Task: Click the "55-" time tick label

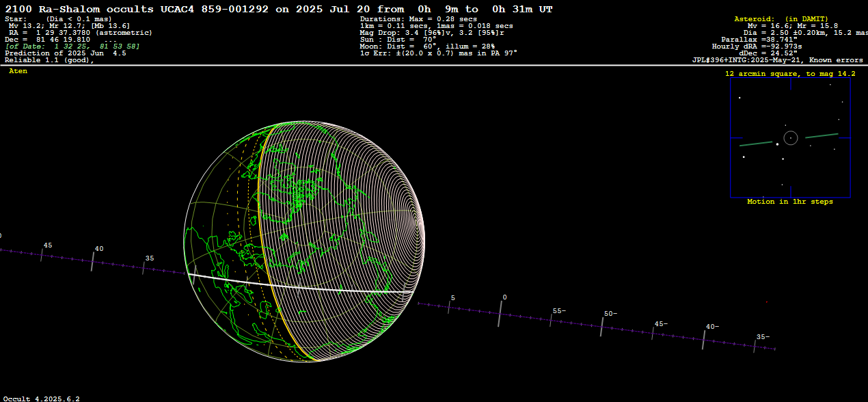Action: [x=559, y=311]
